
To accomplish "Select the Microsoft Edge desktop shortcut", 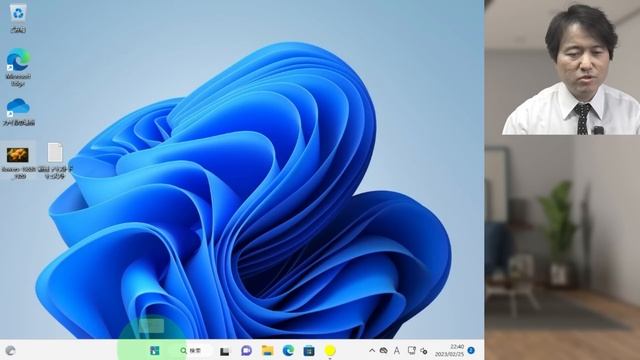I will pyautogui.click(x=18, y=67).
